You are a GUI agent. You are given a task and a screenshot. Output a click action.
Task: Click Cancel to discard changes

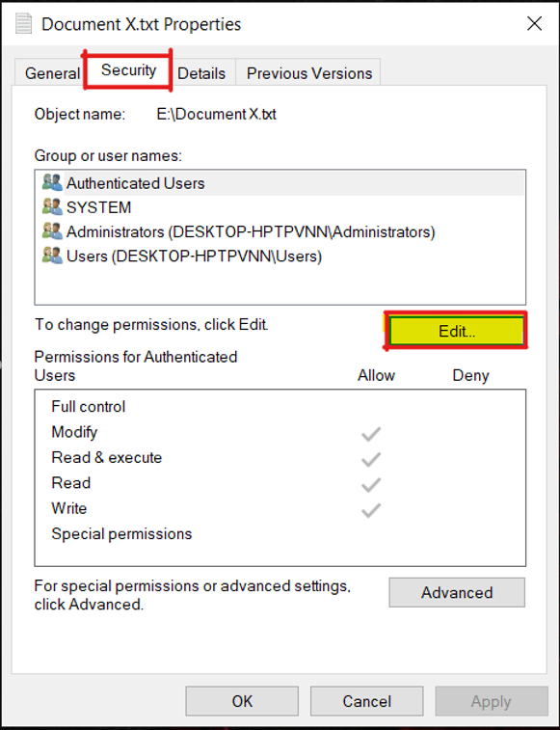coord(367,701)
